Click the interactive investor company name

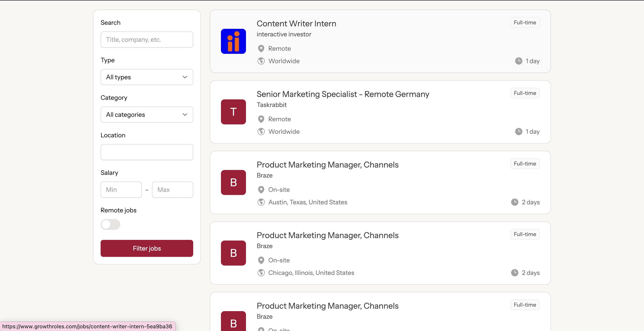click(x=284, y=34)
